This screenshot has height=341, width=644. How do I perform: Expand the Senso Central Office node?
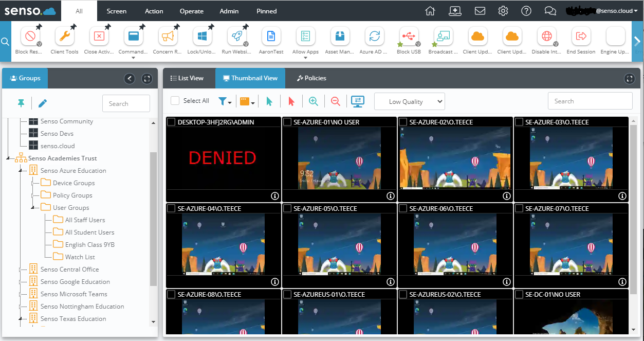(x=21, y=270)
